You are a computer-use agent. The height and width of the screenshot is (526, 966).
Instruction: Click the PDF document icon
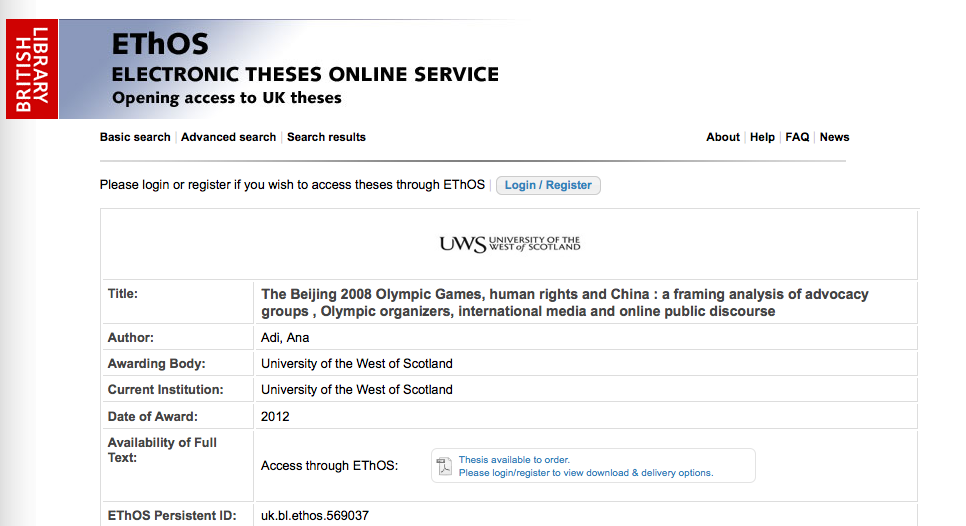click(x=445, y=465)
